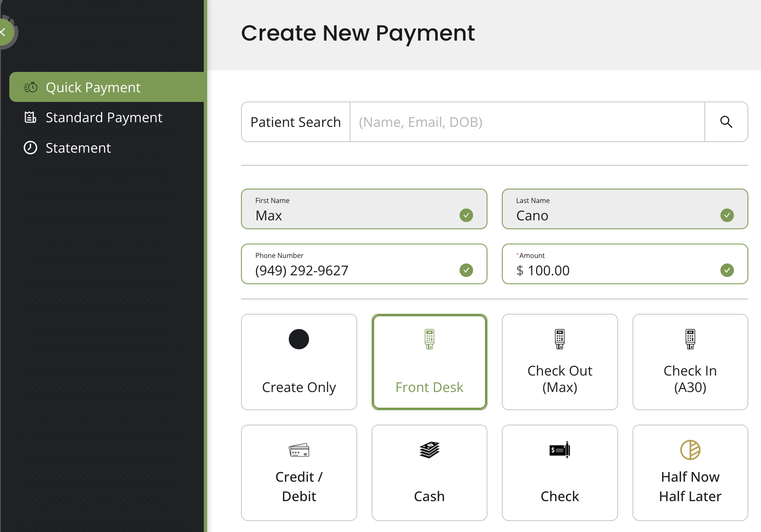Click the Half Now Half Later leaf icon
The width and height of the screenshot is (761, 532).
tap(690, 450)
